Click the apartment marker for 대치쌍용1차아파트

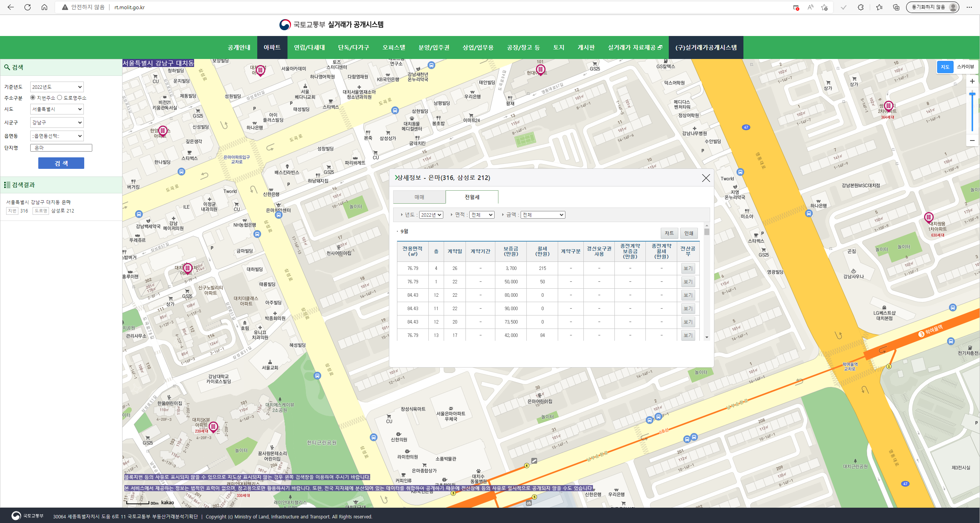(x=928, y=217)
